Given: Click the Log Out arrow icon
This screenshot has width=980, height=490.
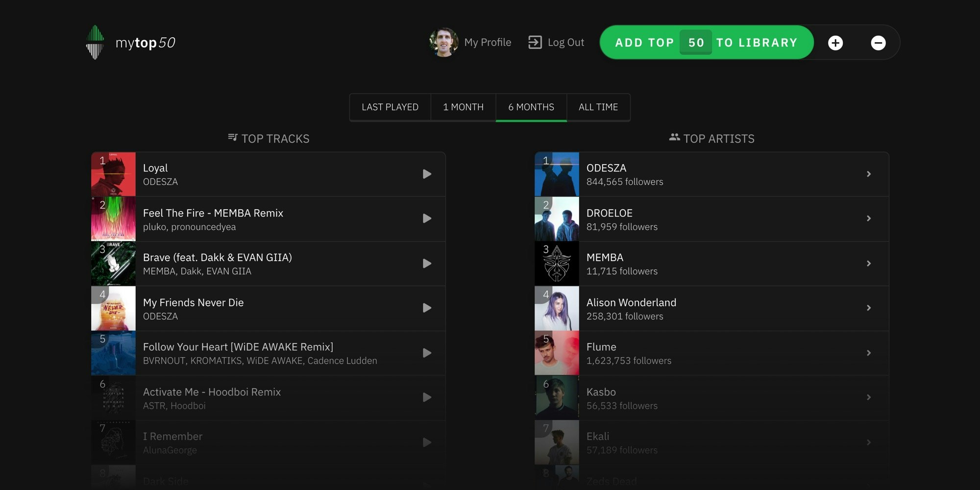Looking at the screenshot, I should click(x=535, y=42).
